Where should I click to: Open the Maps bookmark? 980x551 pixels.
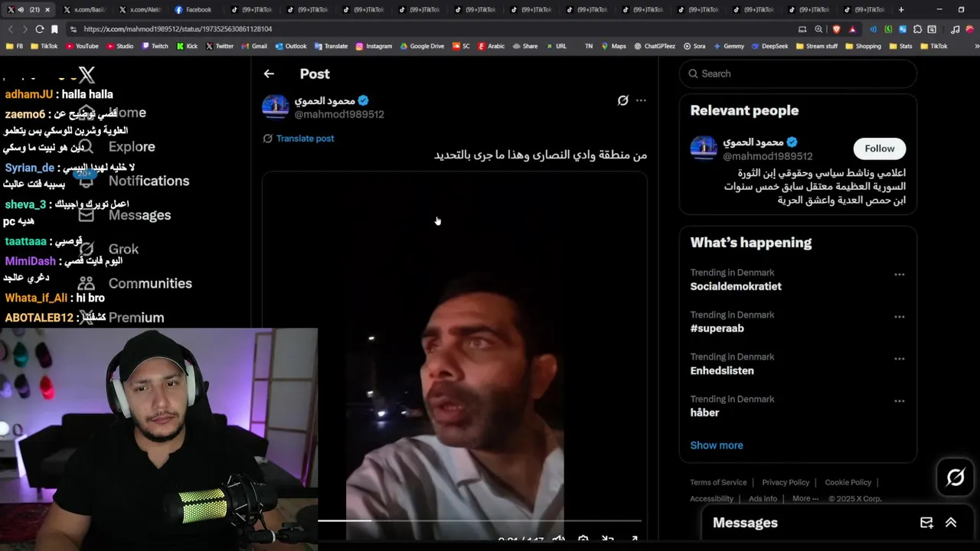tap(613, 46)
